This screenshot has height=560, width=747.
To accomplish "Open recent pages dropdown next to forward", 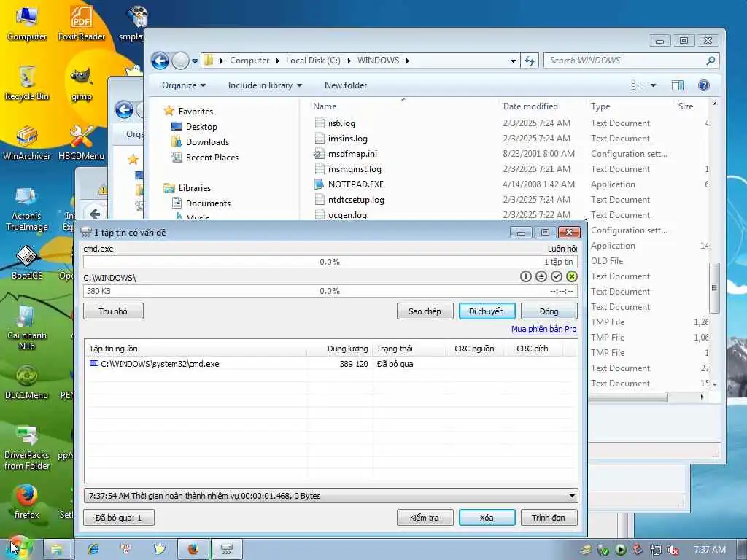I will pos(195,61).
